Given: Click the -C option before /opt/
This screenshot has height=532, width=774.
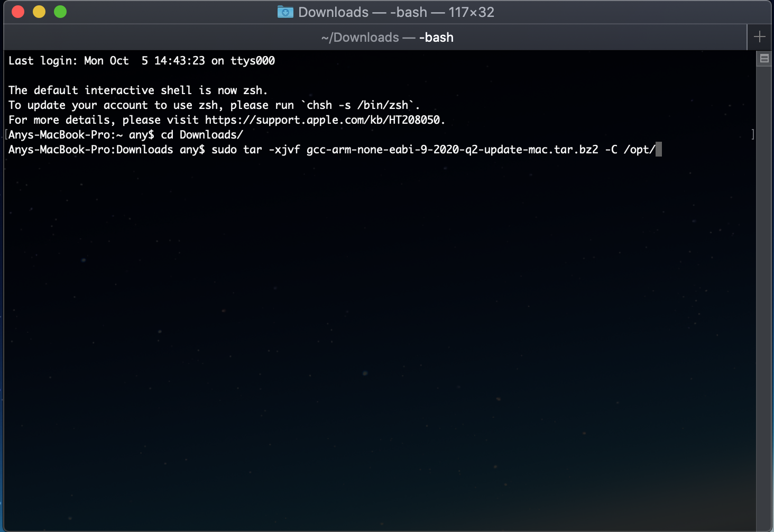Looking at the screenshot, I should 611,150.
